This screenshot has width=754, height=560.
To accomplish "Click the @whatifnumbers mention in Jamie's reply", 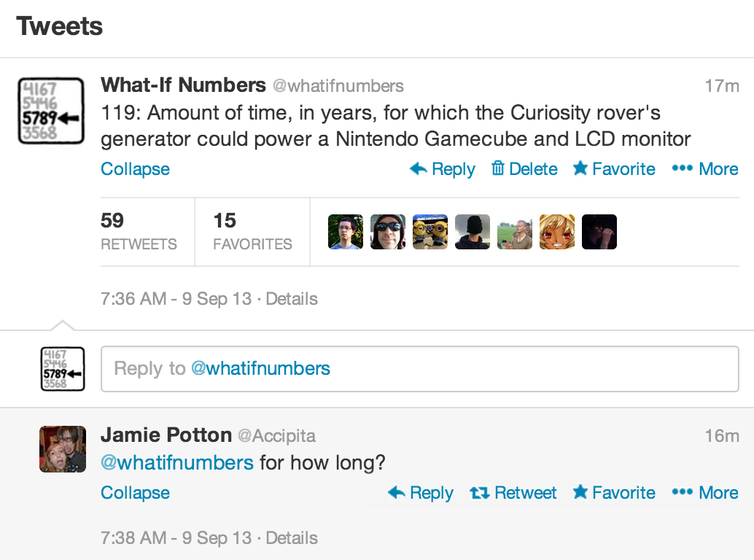I will (177, 462).
